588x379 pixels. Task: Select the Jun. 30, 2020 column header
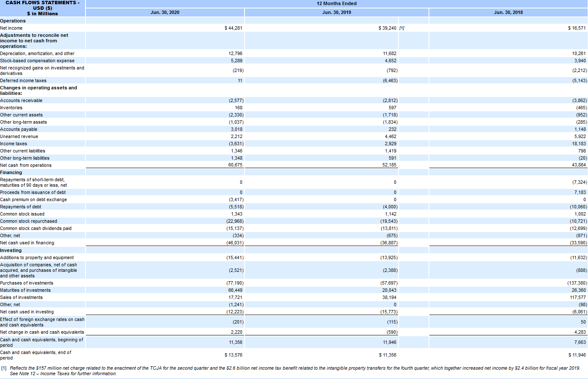pos(166,12)
